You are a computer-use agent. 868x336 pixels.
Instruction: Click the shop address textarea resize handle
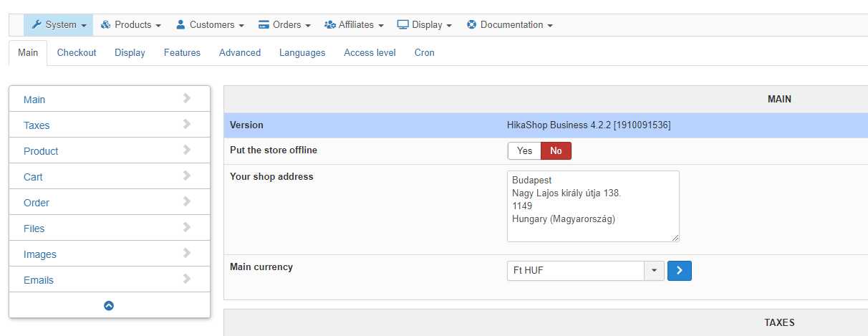(x=675, y=237)
